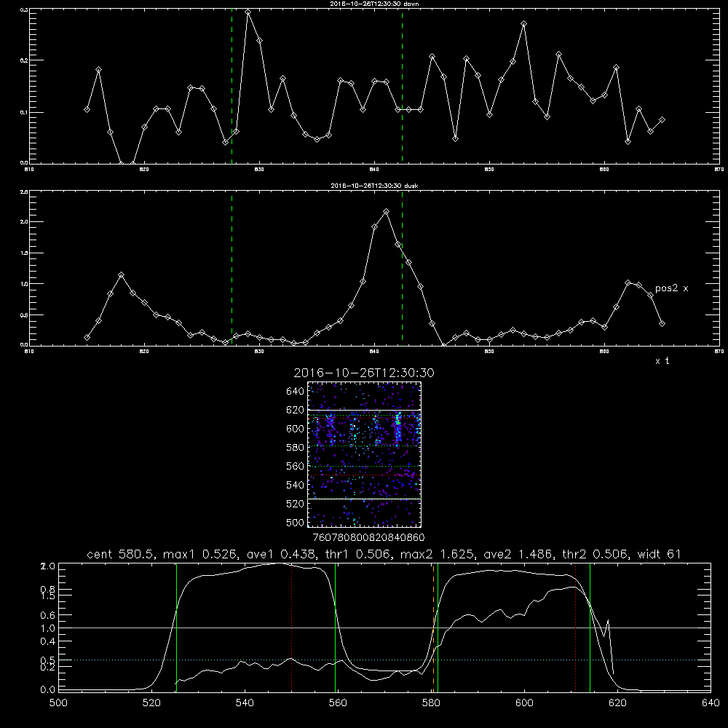Click the bottom plot x-axis label 500
The image size is (728, 728).
click(58, 703)
